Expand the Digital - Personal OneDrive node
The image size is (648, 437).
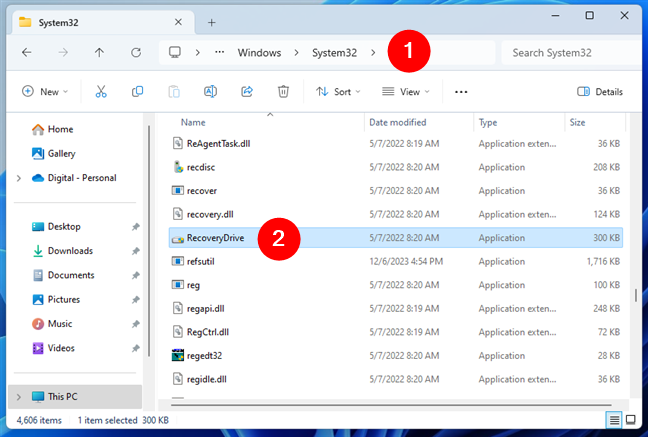(18, 178)
